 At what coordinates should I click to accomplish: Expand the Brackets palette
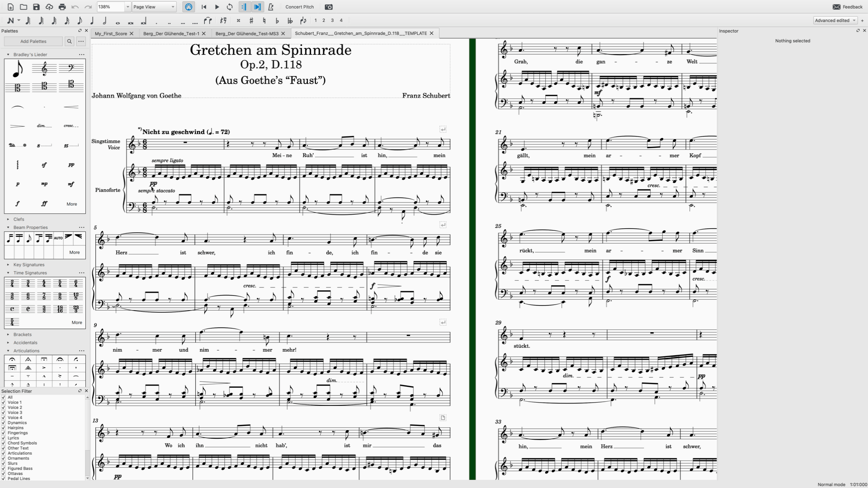tap(8, 335)
